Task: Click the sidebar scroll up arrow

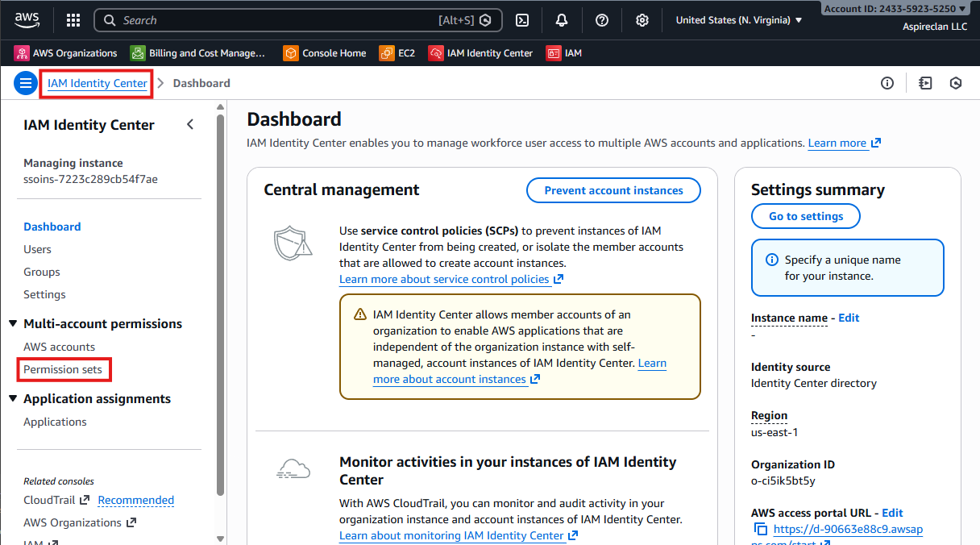Action: [221, 106]
